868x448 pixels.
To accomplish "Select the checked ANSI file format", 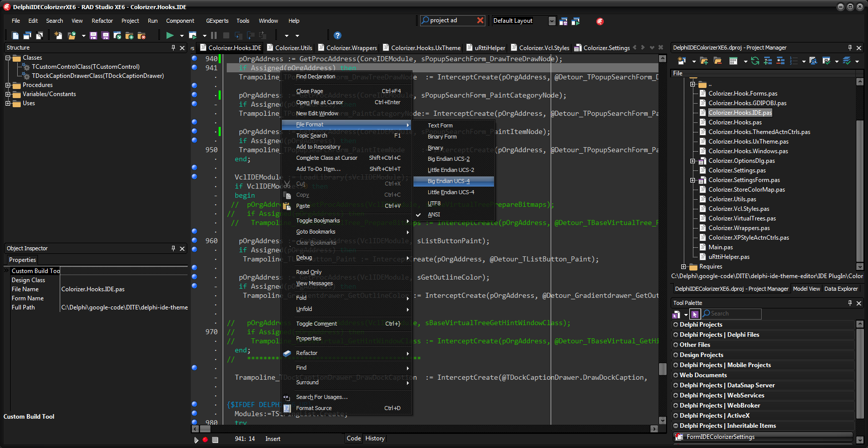I will [453, 214].
